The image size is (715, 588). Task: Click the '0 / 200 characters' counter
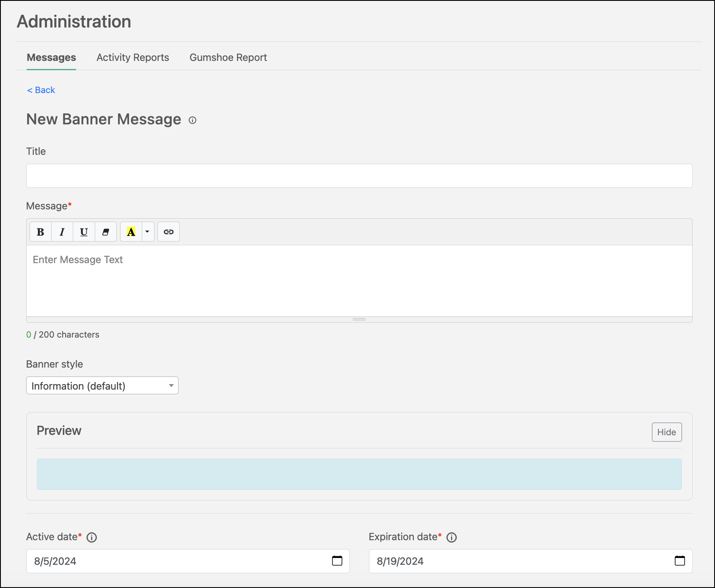pyautogui.click(x=63, y=335)
